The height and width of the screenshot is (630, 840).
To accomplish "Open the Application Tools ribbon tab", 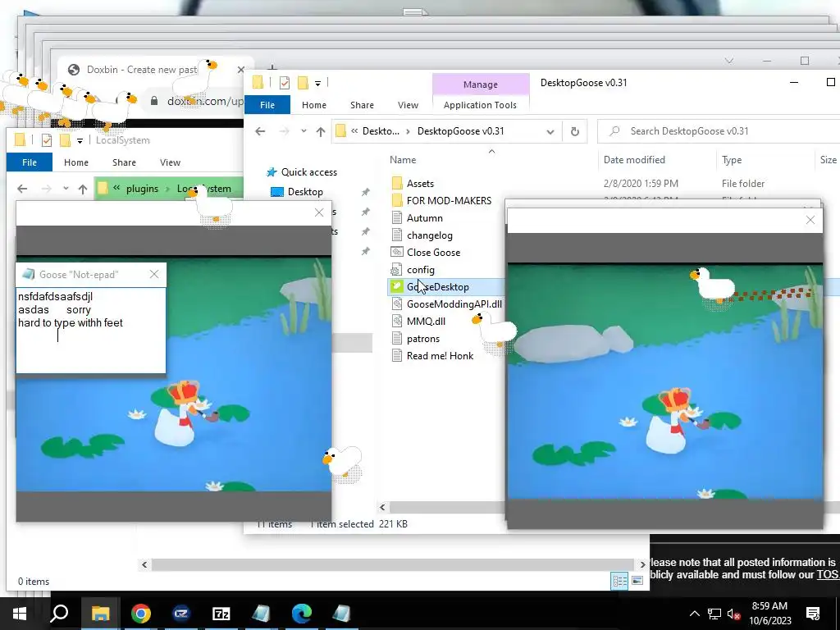I will point(480,105).
